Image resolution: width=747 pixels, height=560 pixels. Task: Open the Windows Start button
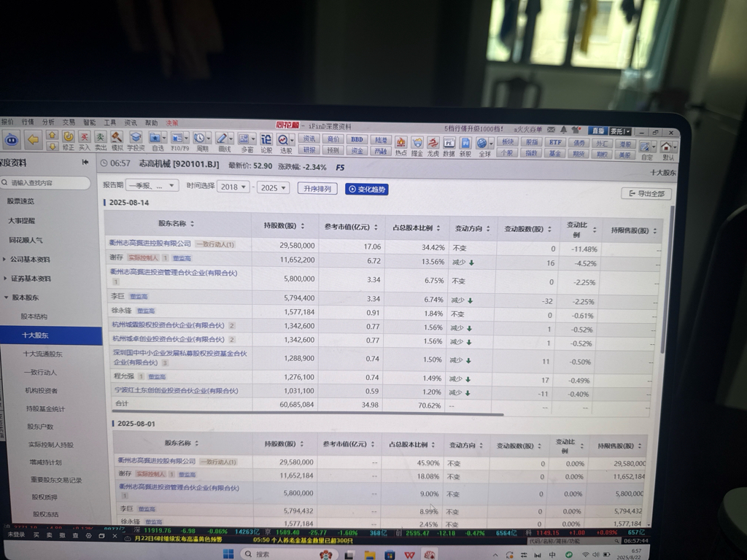tap(228, 554)
